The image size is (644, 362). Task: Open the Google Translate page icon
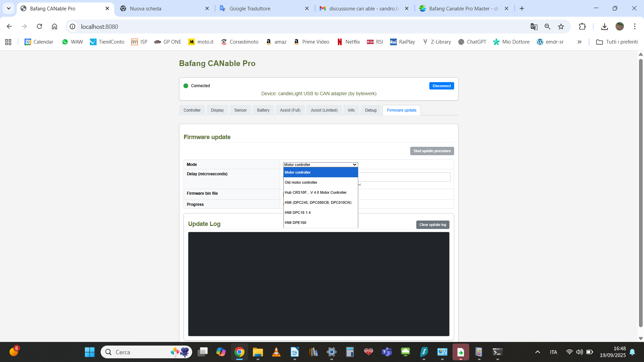(x=534, y=26)
